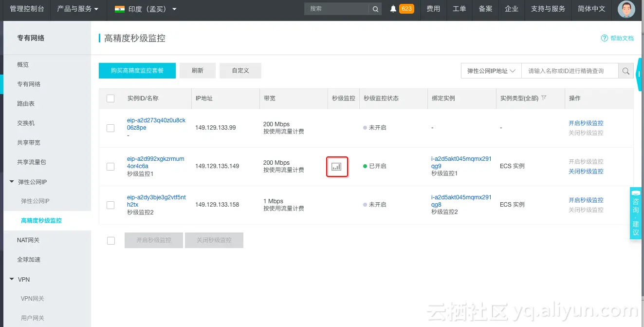Toggle the select-all checkbox in table header

tap(110, 98)
